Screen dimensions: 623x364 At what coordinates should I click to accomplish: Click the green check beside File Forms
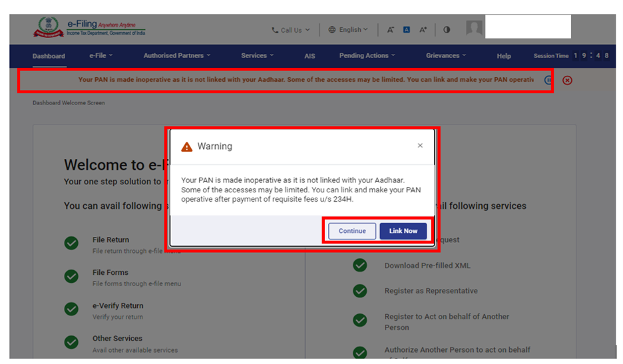coord(72,276)
